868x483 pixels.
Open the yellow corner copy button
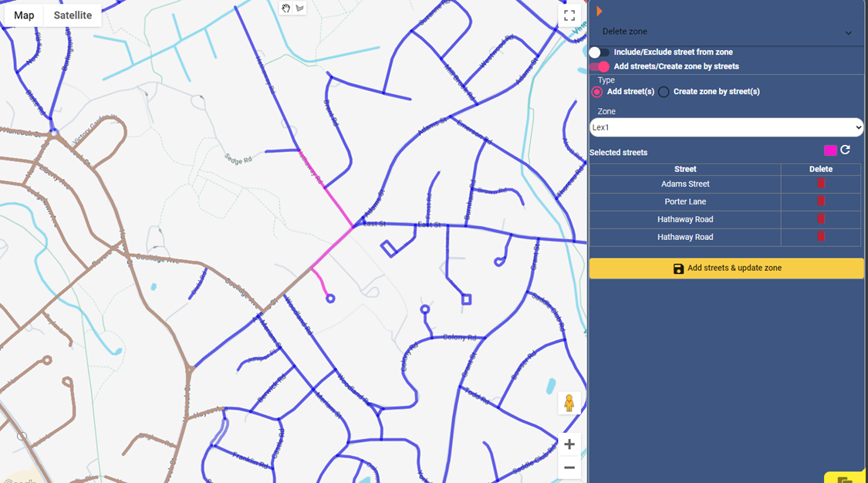845,478
